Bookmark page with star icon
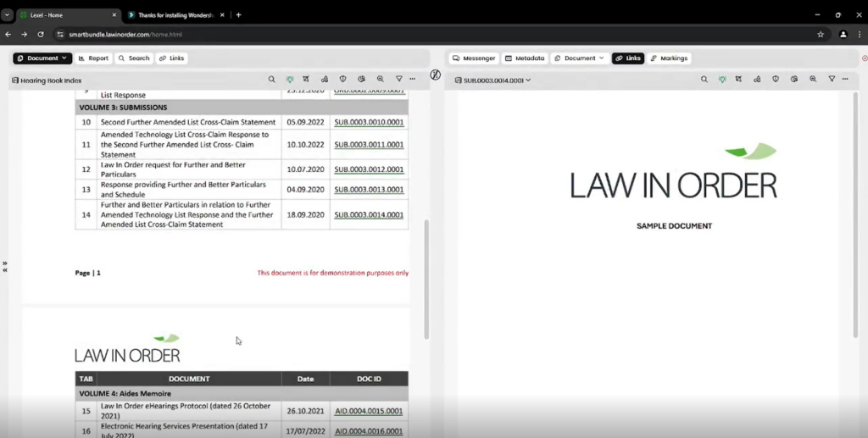This screenshot has width=868, height=438. (x=821, y=34)
